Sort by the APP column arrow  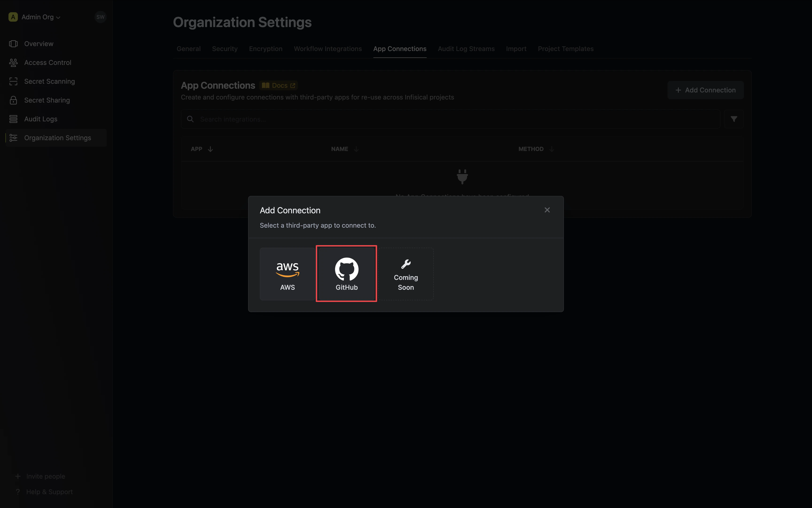click(210, 149)
